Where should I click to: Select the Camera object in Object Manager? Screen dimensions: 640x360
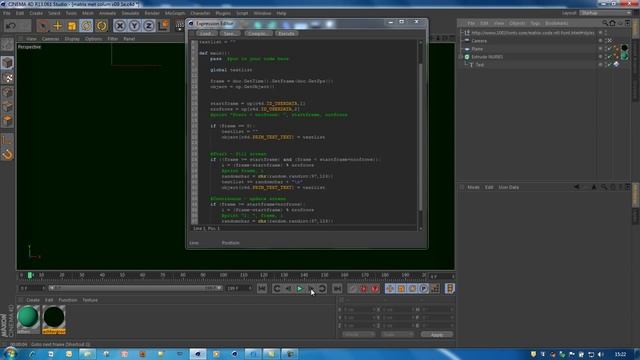point(479,41)
